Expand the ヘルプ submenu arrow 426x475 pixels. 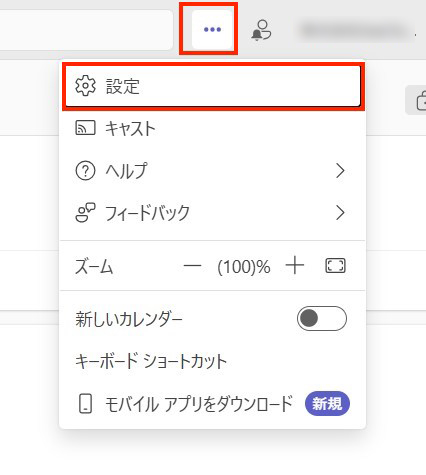[340, 171]
